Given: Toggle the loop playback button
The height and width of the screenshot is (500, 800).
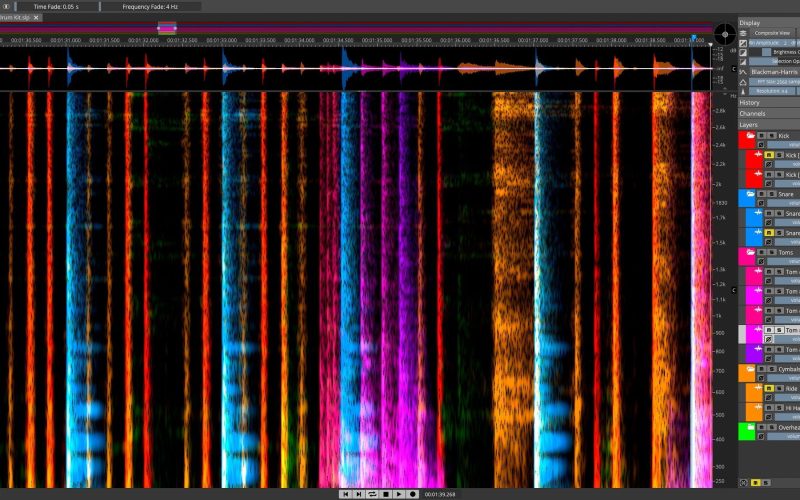Looking at the screenshot, I should pyautogui.click(x=372, y=494).
